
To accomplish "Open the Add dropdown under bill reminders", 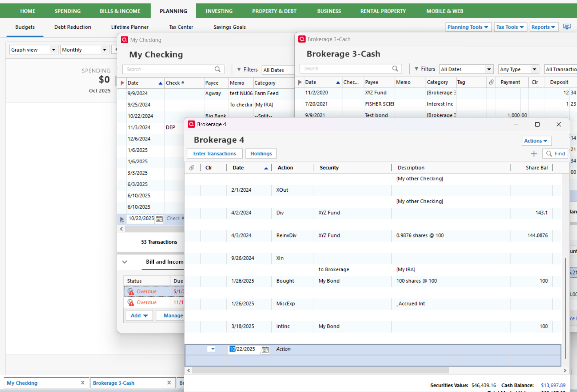I will 139,315.
